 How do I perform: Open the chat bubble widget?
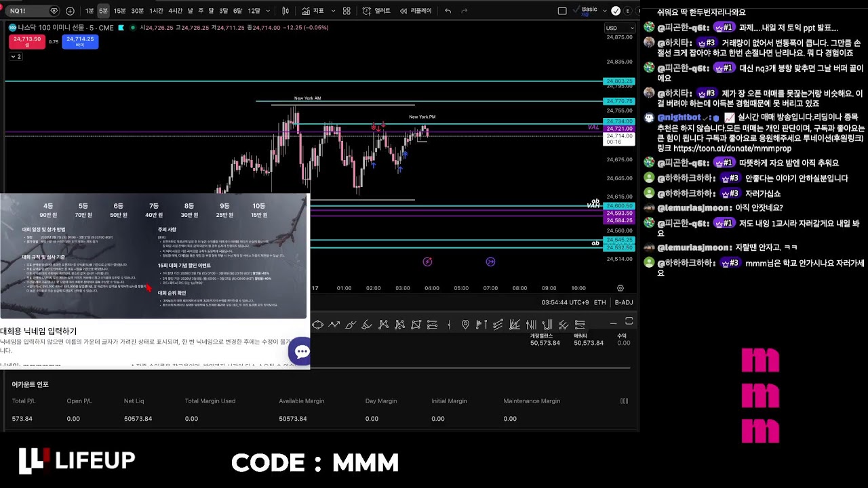[301, 351]
